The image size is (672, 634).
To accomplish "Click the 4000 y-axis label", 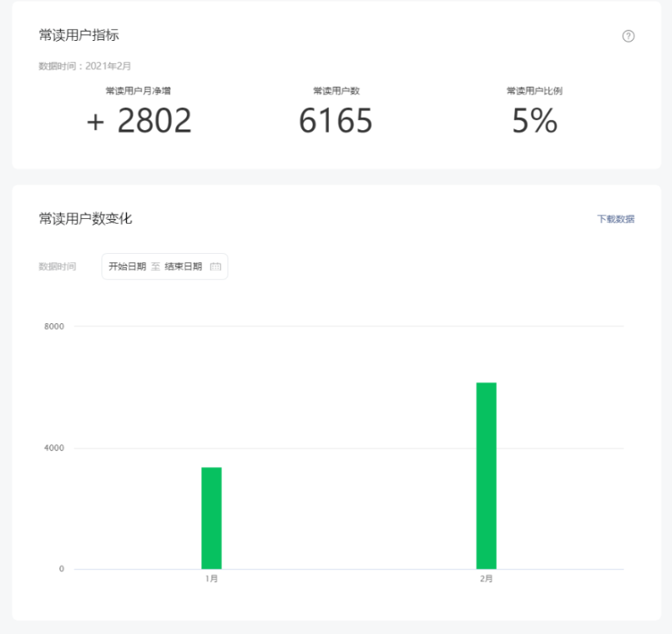I will tap(54, 448).
